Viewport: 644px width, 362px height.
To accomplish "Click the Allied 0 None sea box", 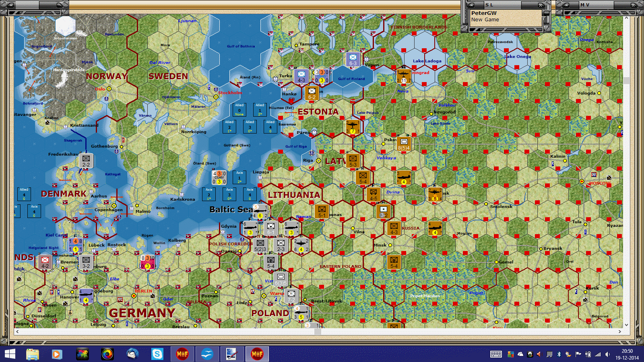I will coord(239,110).
